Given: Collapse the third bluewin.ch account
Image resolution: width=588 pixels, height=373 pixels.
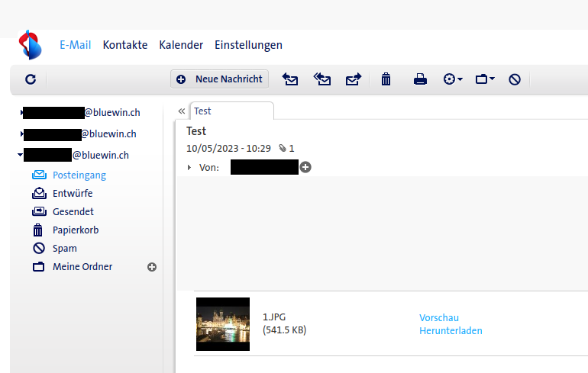Looking at the screenshot, I should point(21,156).
